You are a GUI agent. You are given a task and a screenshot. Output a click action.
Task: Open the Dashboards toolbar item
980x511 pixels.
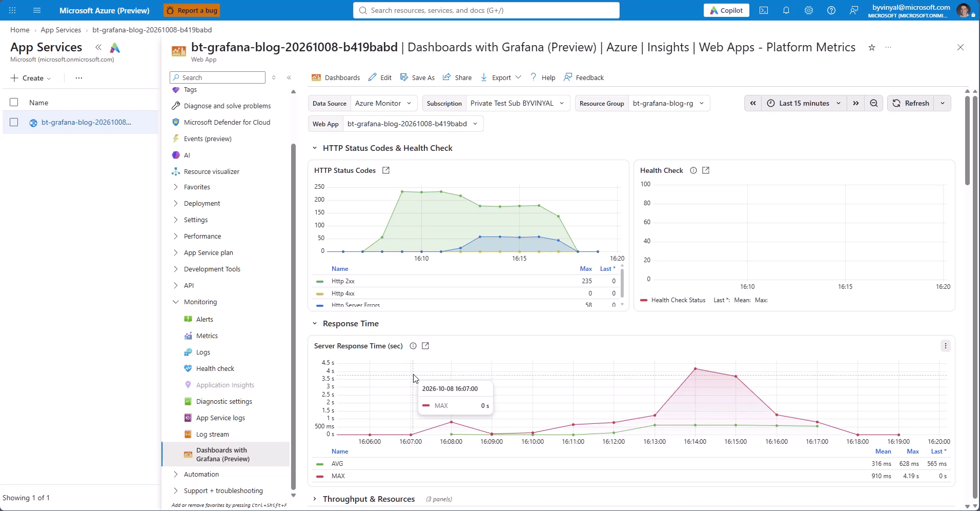[x=336, y=77]
